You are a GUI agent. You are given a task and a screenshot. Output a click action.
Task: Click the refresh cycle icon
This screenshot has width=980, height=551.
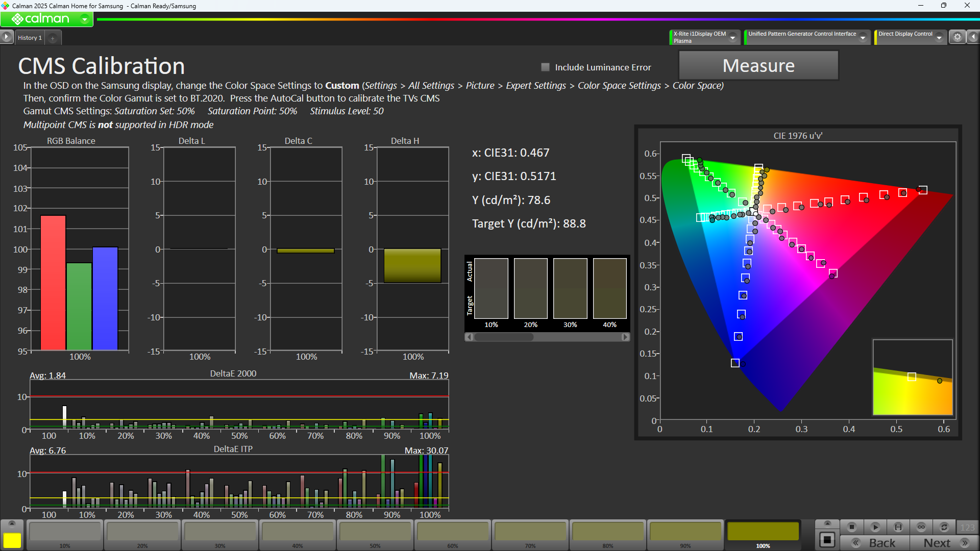(x=944, y=527)
